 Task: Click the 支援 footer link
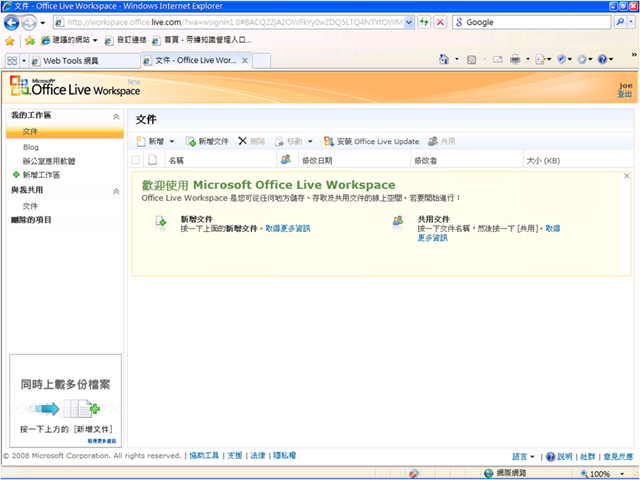(235, 456)
